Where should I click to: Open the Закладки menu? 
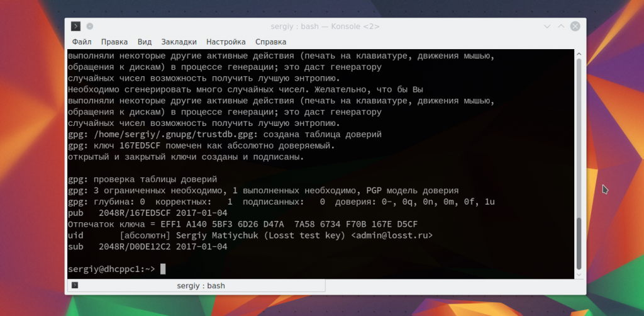click(x=179, y=42)
